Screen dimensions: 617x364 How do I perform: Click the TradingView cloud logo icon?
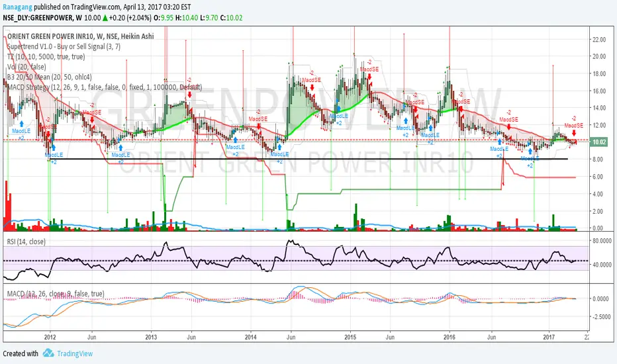click(48, 353)
